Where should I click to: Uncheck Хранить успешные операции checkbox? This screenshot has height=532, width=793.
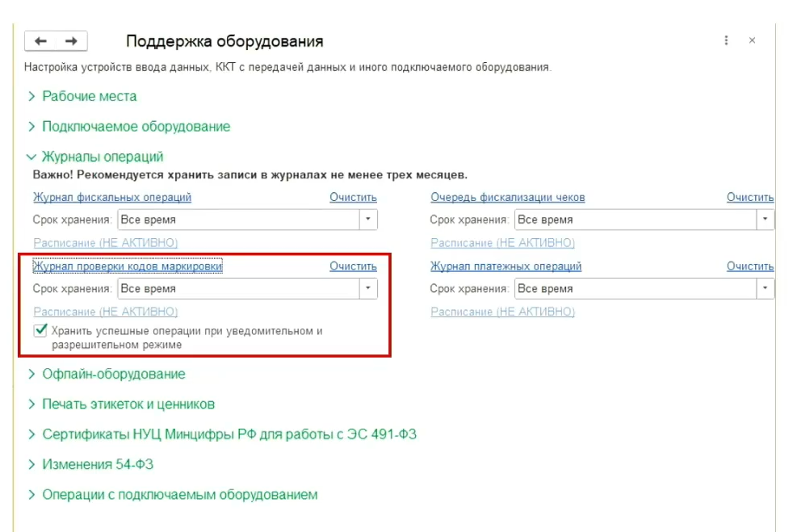(x=40, y=331)
